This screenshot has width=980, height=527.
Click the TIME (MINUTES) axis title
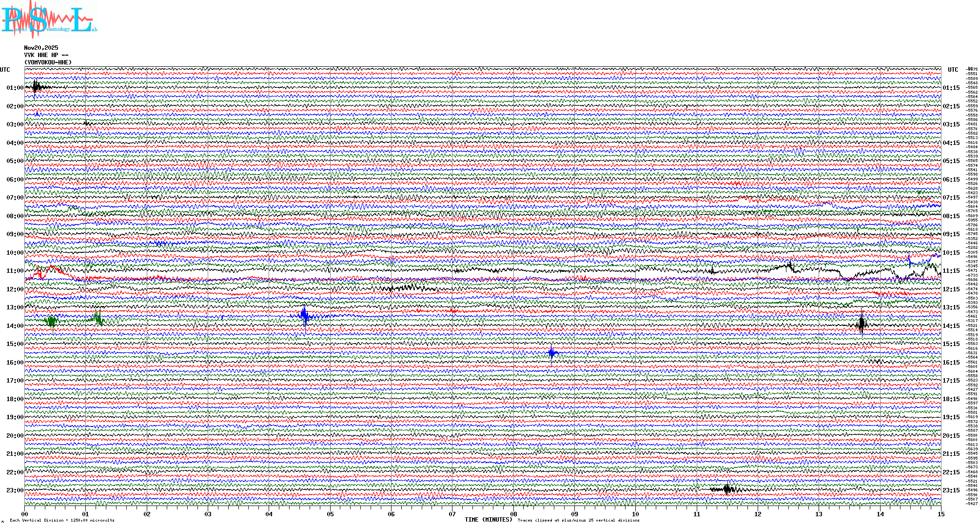pos(488,520)
